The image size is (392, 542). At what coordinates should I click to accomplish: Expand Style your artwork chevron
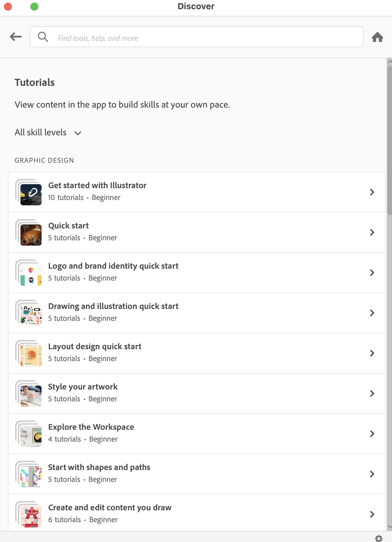pos(372,393)
